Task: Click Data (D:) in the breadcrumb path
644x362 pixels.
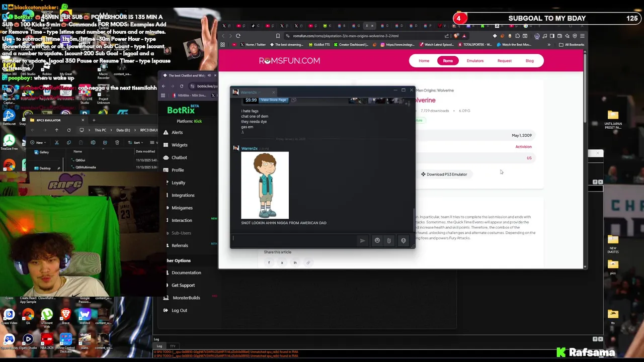Action: point(123,130)
